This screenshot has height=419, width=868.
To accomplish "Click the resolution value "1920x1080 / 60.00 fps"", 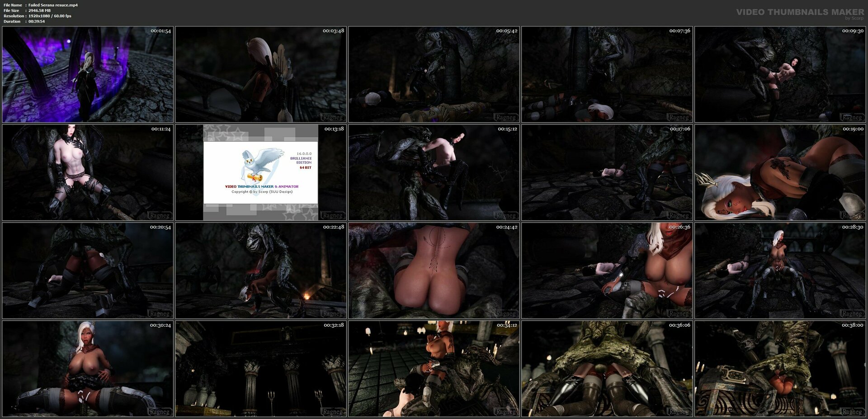I will click(x=50, y=16).
